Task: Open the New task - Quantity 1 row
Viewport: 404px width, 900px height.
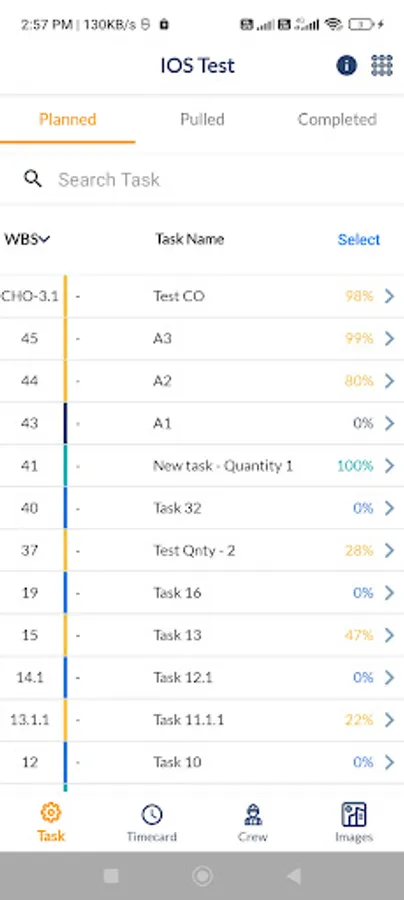Action: 202,465
